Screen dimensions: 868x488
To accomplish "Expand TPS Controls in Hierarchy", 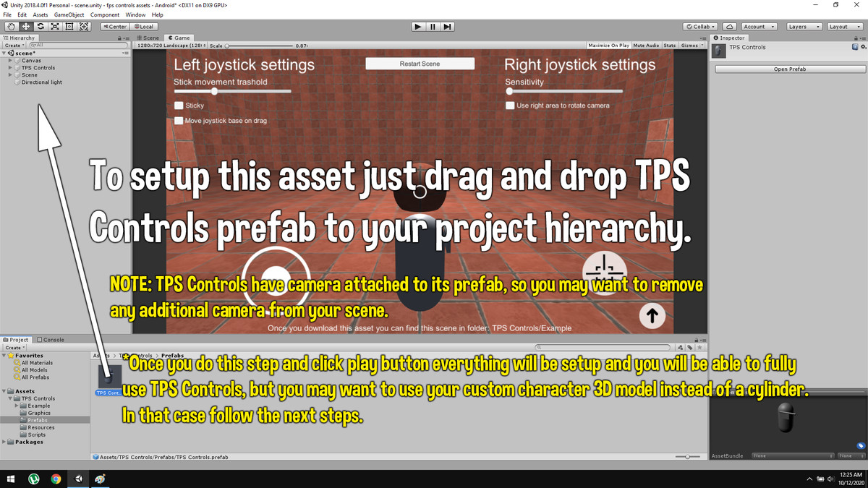I will [x=11, y=68].
